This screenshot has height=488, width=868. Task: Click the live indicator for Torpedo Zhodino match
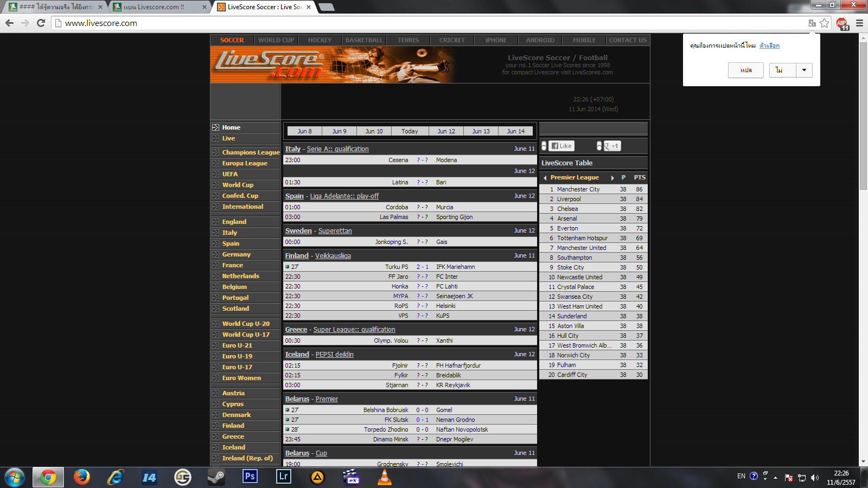click(x=288, y=429)
